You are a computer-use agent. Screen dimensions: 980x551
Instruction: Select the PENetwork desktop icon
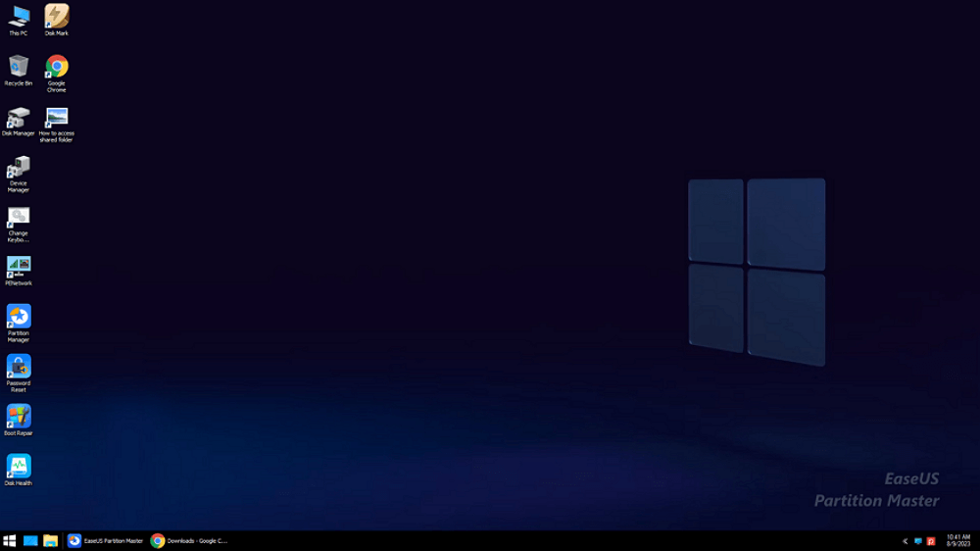coord(18,271)
